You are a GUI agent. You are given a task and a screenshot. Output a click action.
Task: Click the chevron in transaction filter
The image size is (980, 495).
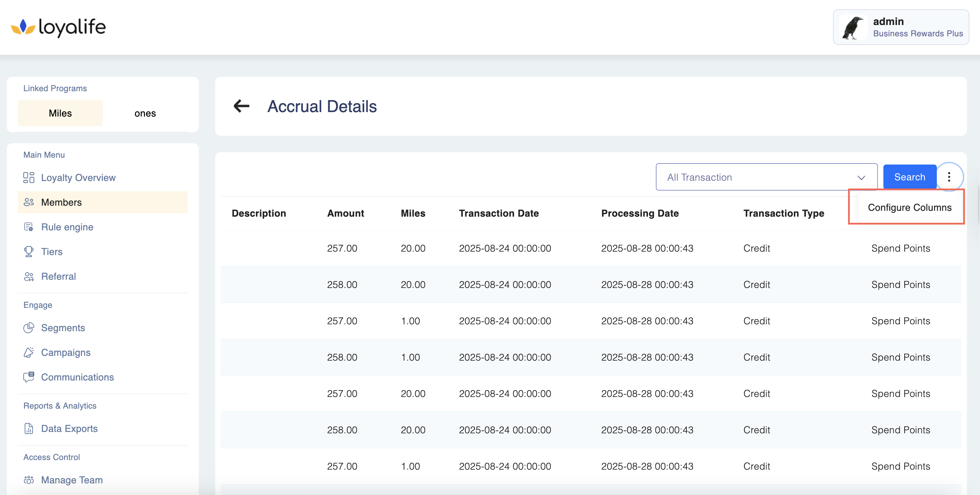click(x=861, y=178)
